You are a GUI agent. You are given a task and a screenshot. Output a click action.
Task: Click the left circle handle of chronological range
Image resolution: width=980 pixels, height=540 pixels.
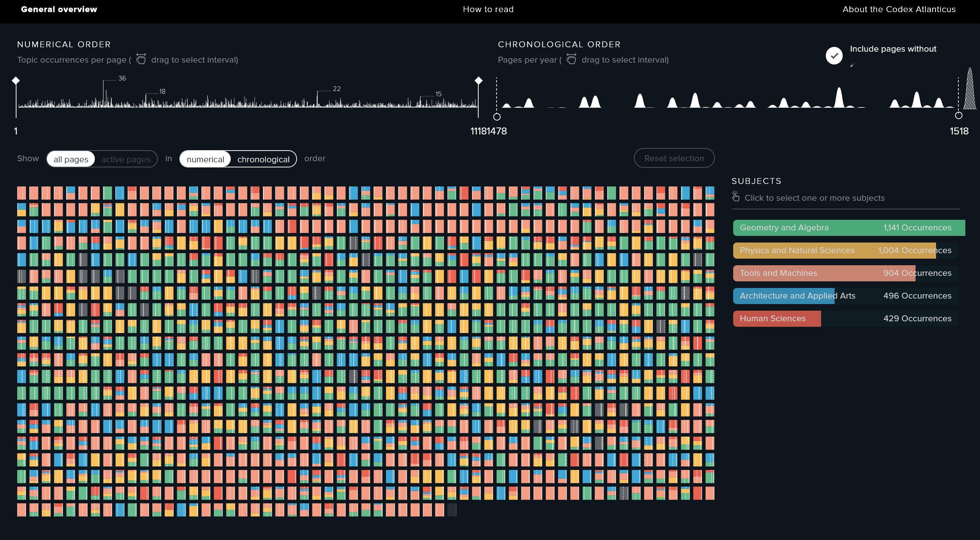(x=497, y=116)
